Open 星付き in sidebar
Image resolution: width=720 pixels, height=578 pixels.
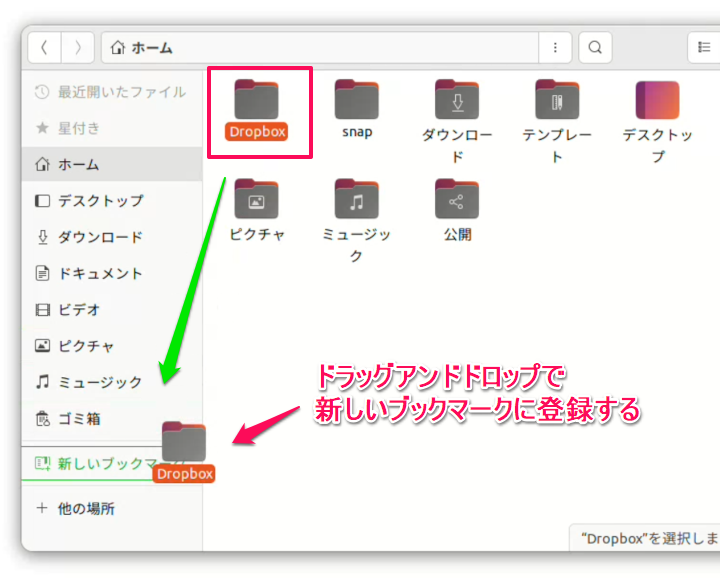coord(112,128)
